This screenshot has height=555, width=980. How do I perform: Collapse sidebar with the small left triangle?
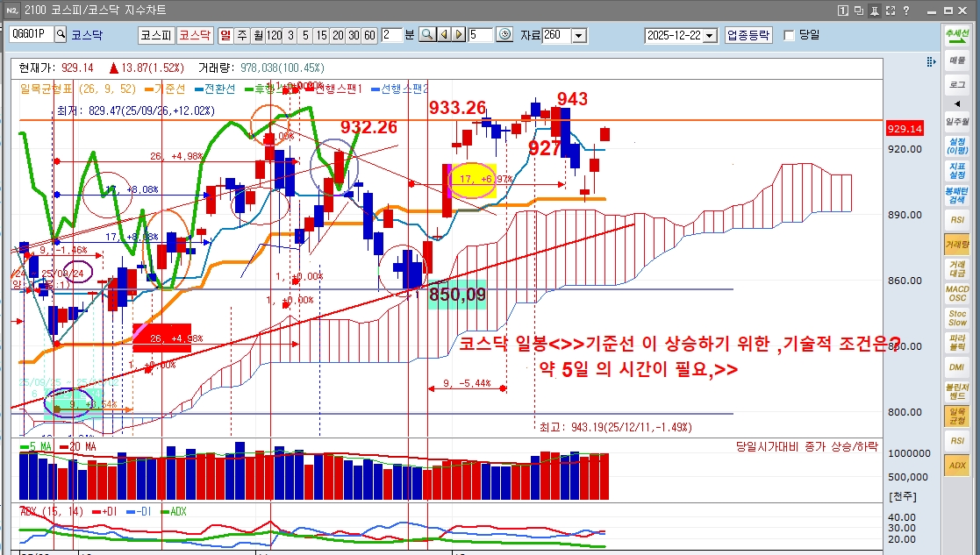[957, 103]
